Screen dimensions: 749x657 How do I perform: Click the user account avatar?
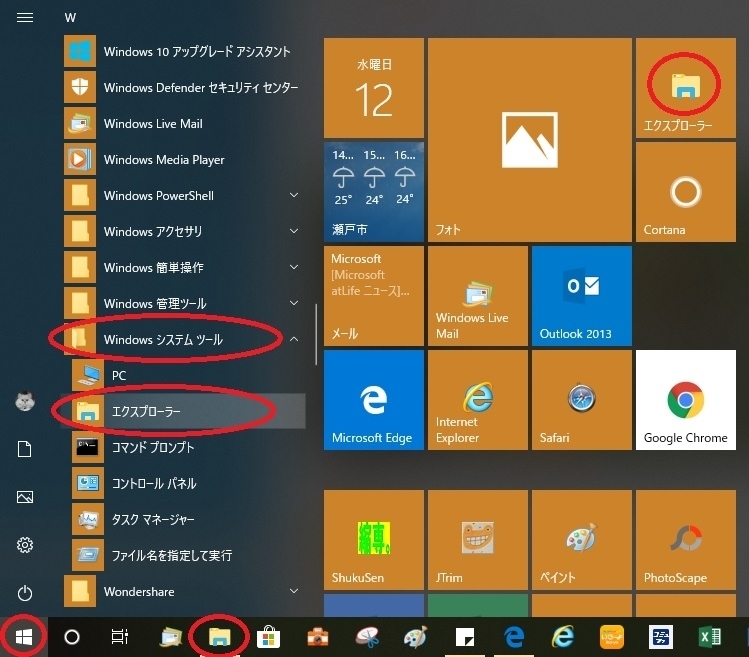tap(25, 401)
